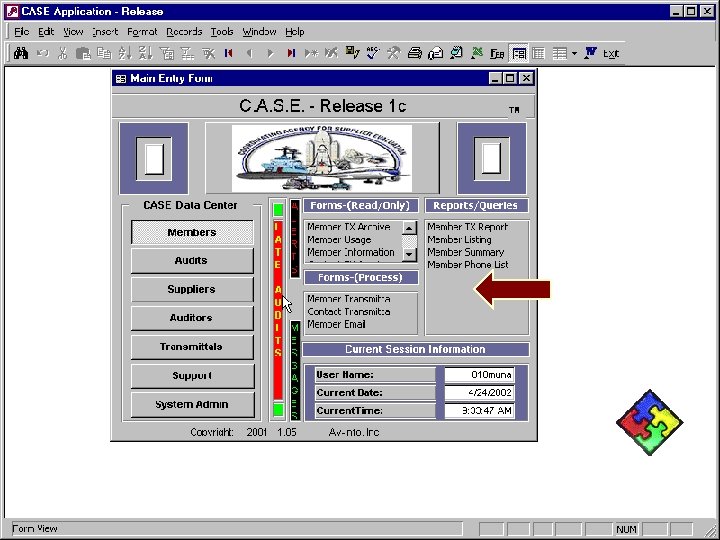Sort ascending with the A-Z icon

124,53
